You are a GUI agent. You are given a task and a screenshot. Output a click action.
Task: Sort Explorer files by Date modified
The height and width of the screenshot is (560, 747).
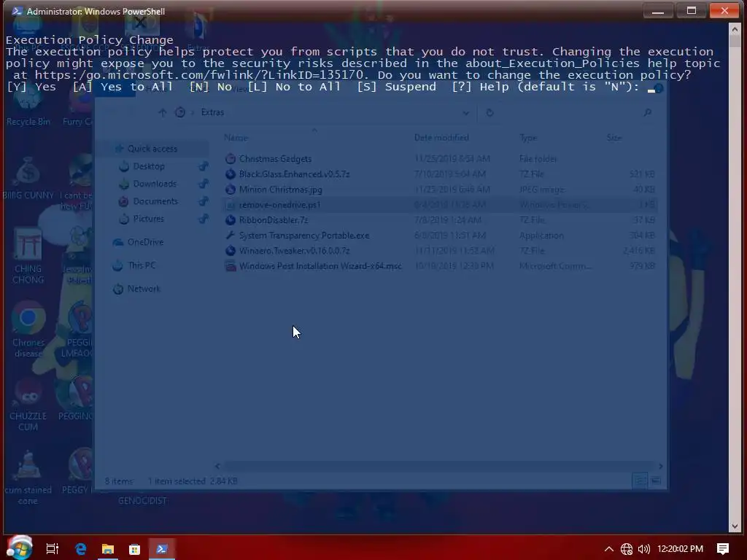click(441, 138)
